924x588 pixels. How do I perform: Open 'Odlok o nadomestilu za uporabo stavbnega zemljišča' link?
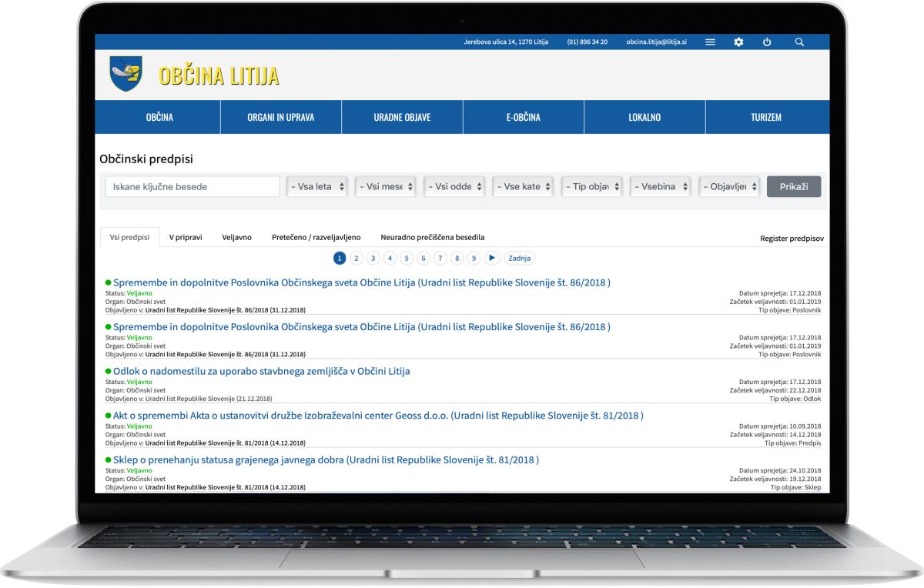(x=262, y=371)
